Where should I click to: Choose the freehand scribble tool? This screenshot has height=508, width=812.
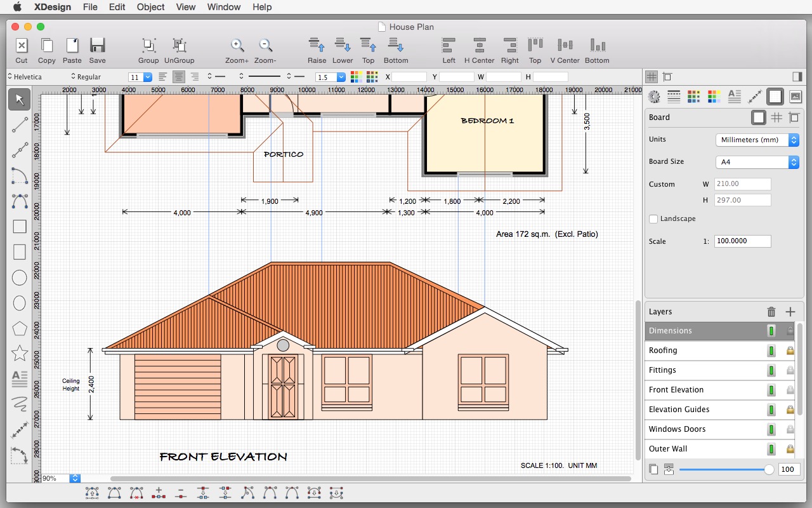point(20,403)
